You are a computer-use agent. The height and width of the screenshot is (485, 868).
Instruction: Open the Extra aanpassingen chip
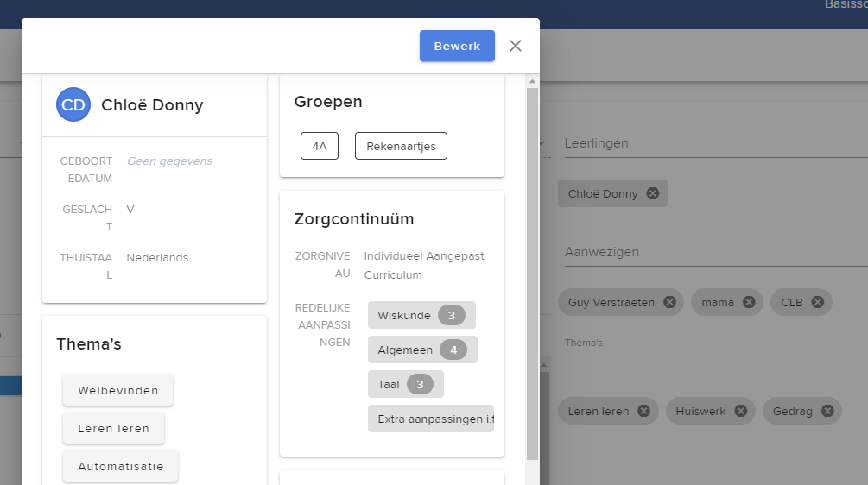pyautogui.click(x=430, y=419)
